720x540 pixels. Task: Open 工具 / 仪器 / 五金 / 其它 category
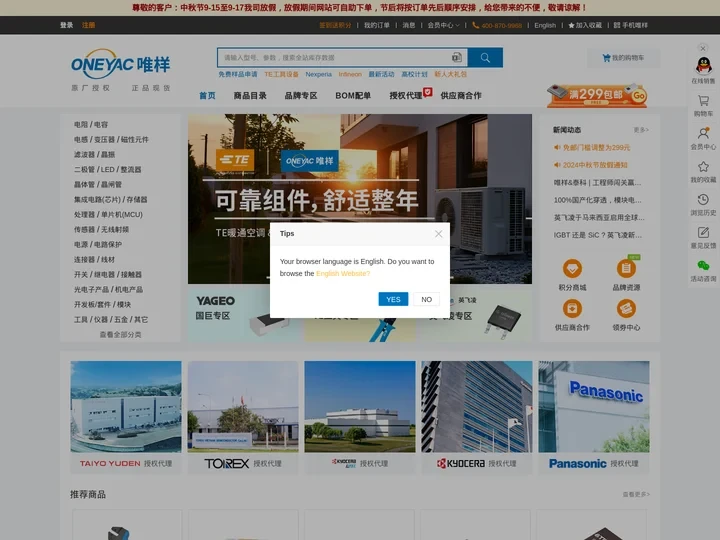click(x=111, y=320)
